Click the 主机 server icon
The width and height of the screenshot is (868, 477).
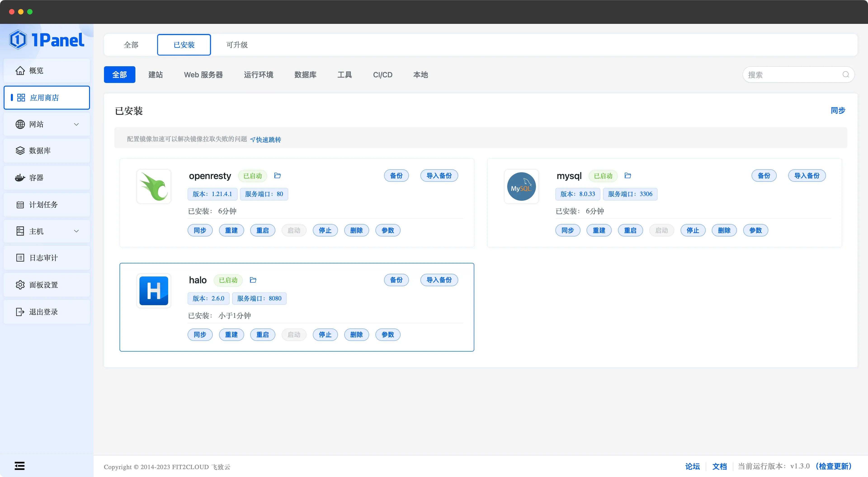20,231
